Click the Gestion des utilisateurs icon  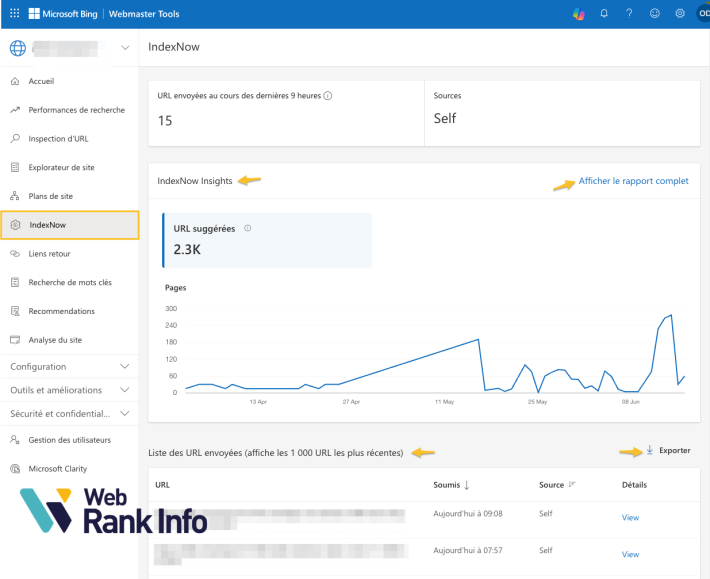pos(15,440)
